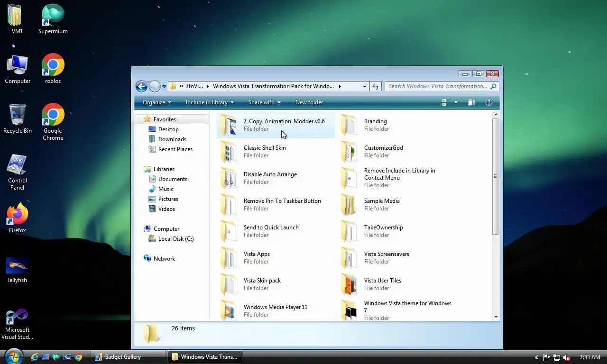Open the Organize menu
Screen dimensions: 607x364
[157, 102]
